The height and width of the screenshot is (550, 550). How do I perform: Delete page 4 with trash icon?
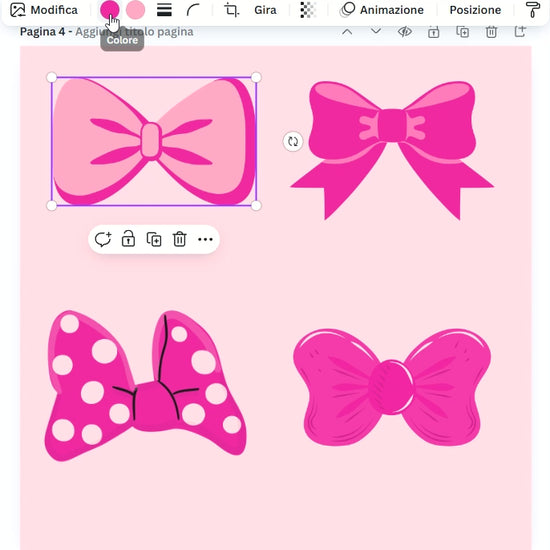click(x=491, y=32)
